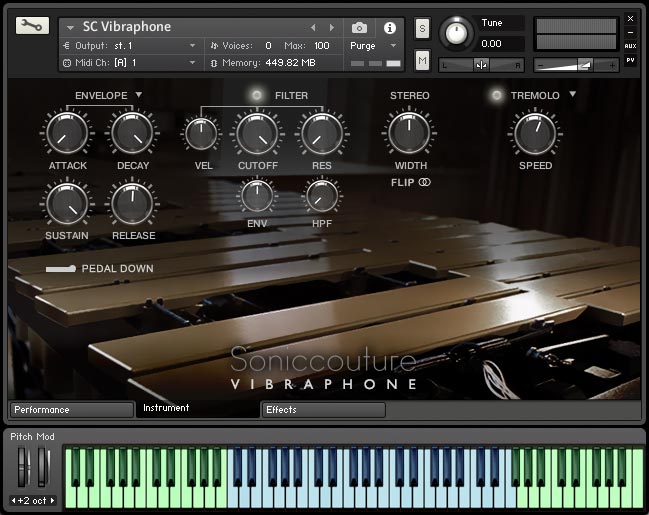The width and height of the screenshot is (649, 515).
Task: Click the SUSTAIN envelope knob
Action: (x=67, y=203)
